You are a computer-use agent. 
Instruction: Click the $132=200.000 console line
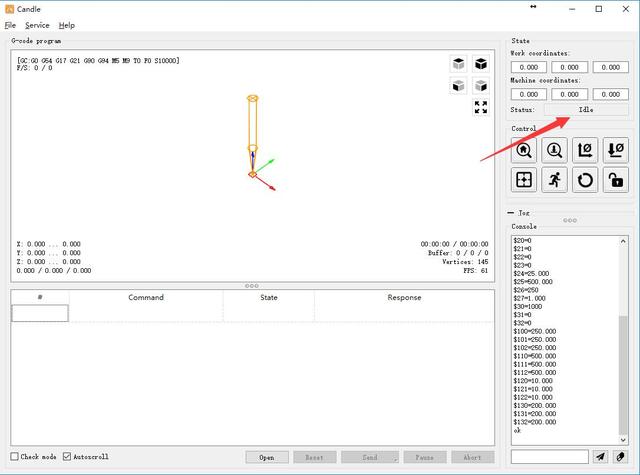[x=535, y=422]
